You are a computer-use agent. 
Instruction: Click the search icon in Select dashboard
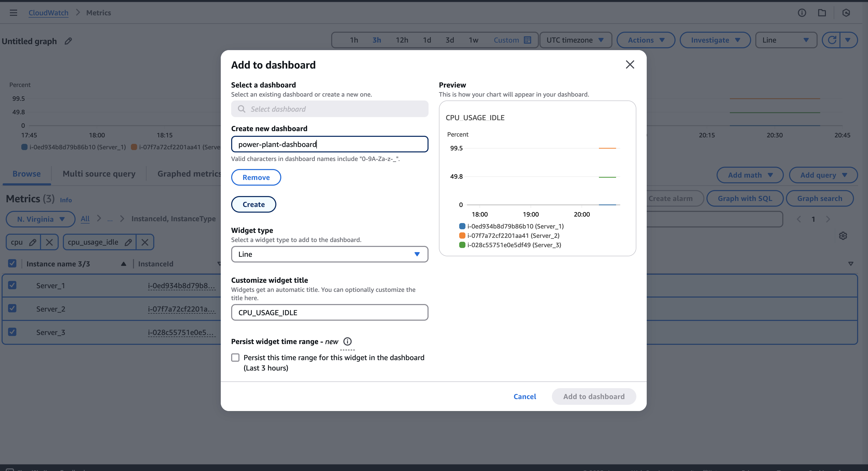(241, 109)
